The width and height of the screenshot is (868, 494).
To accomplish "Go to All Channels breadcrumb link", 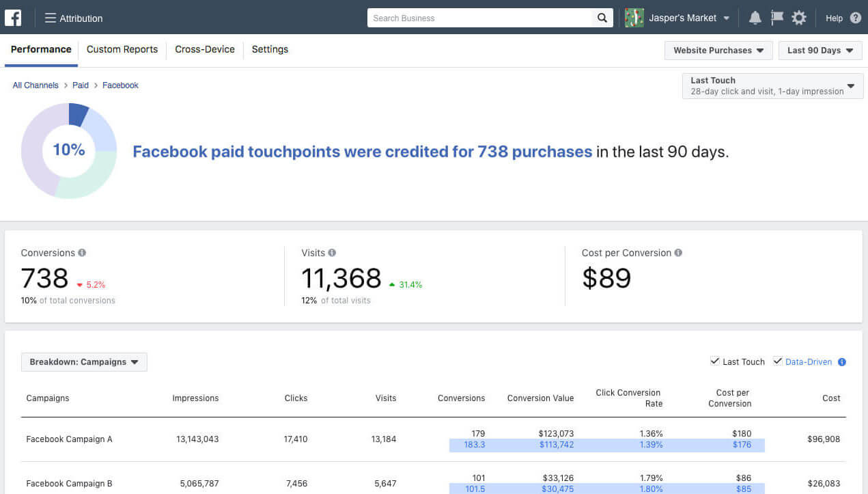I will [x=36, y=85].
